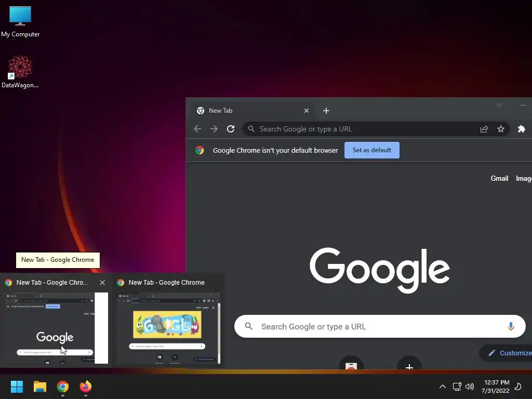Open a new Chrome tab with plus button
Screen dimensions: 532x399
326,111
